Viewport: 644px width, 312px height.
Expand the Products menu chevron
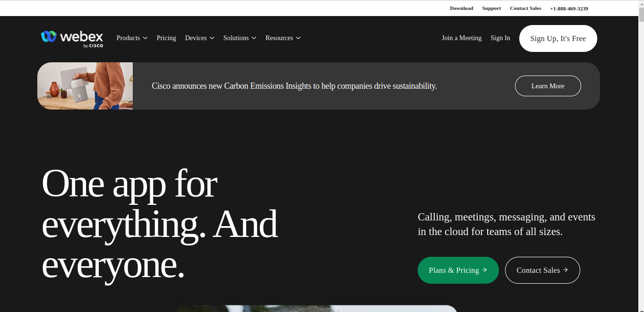point(145,38)
